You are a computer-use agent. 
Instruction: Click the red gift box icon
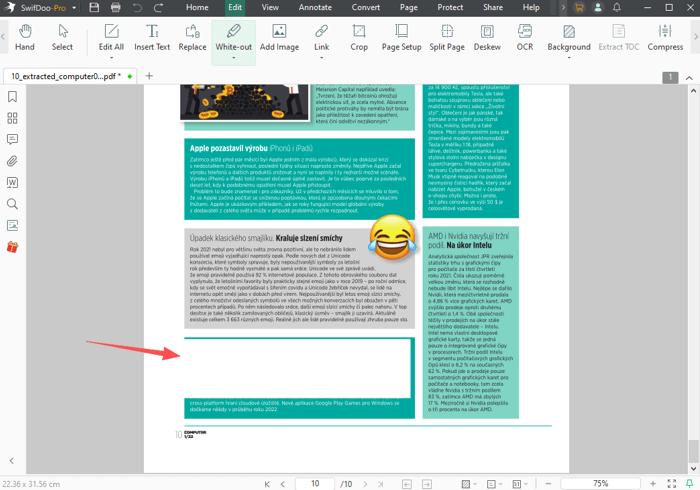tap(12, 247)
